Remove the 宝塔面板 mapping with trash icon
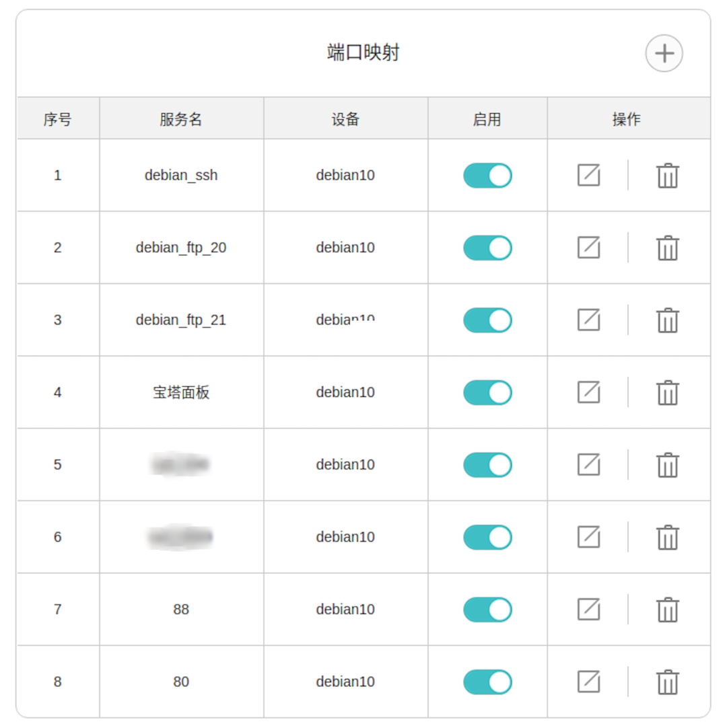The width and height of the screenshot is (727, 728). (x=667, y=393)
